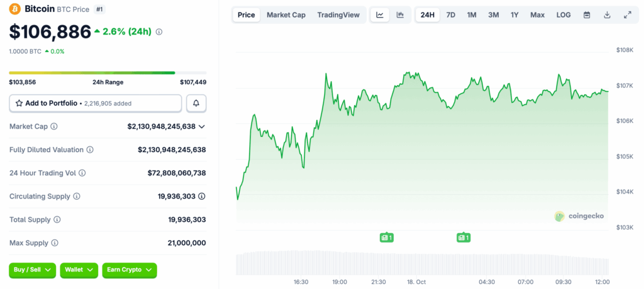Open the calendar date range icon
The height and width of the screenshot is (289, 644).
[587, 15]
